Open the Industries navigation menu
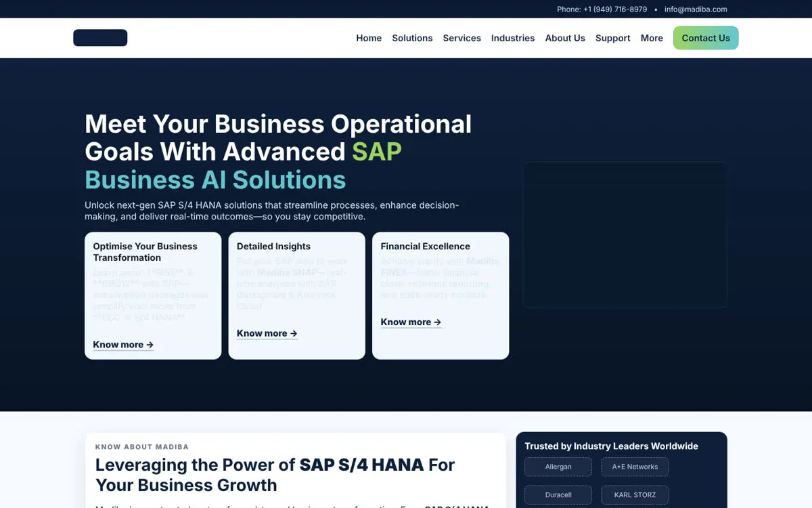Viewport: 812px width, 508px height. tap(513, 38)
